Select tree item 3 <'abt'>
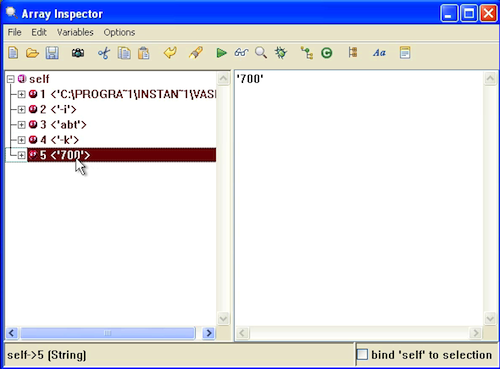The width and height of the screenshot is (500, 369). [x=63, y=125]
